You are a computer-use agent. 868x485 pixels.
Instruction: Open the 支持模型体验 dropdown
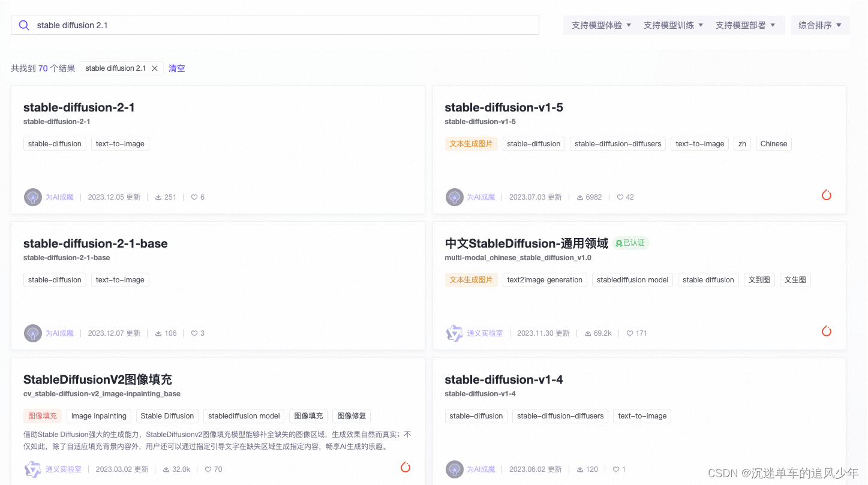coord(602,25)
